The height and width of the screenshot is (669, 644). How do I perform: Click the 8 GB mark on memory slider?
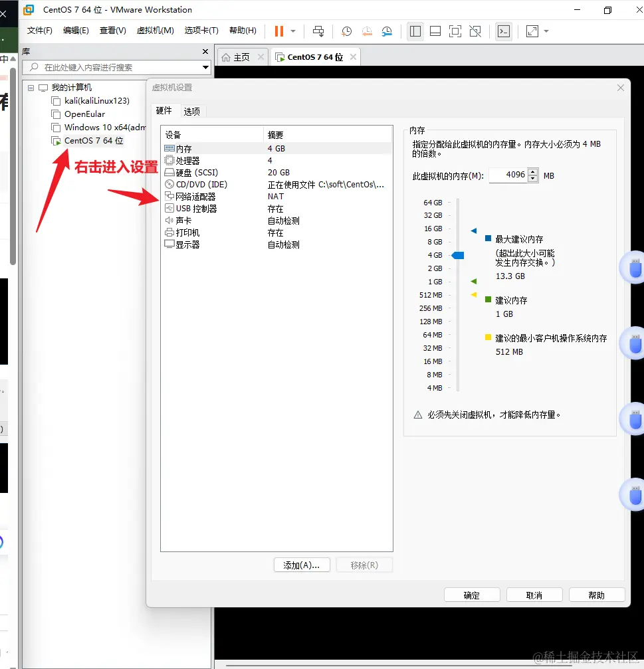[435, 242]
